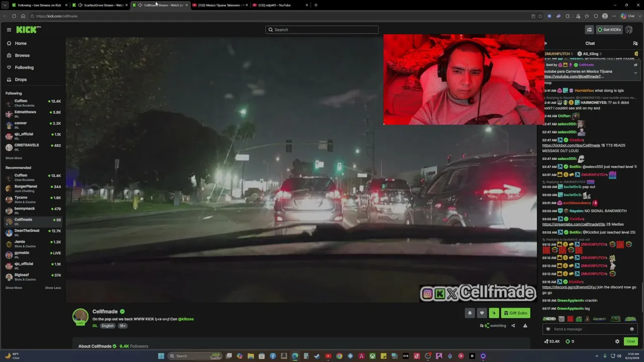Screen dimensions: 644x362
Task: Switch to the ScarfaceGrove Stream tab
Action: click(100, 5)
